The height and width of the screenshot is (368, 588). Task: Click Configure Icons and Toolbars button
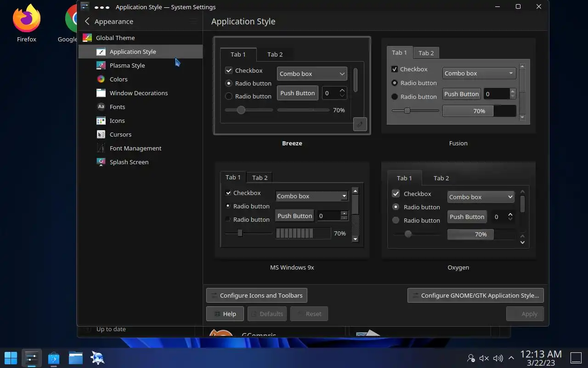click(257, 295)
